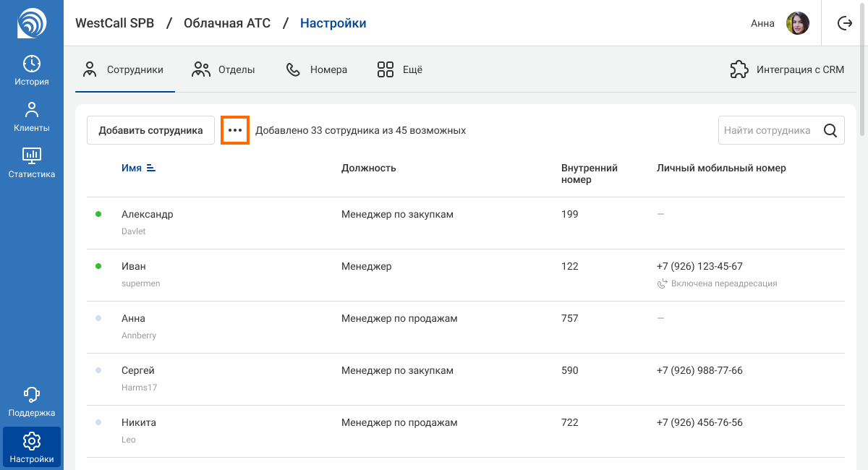
Task: Go to Клиенты section
Action: tap(31, 117)
